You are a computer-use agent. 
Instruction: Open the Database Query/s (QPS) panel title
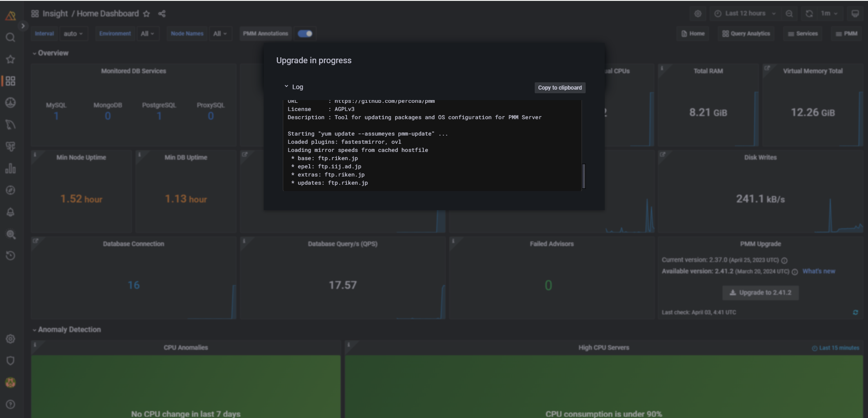[x=342, y=244]
